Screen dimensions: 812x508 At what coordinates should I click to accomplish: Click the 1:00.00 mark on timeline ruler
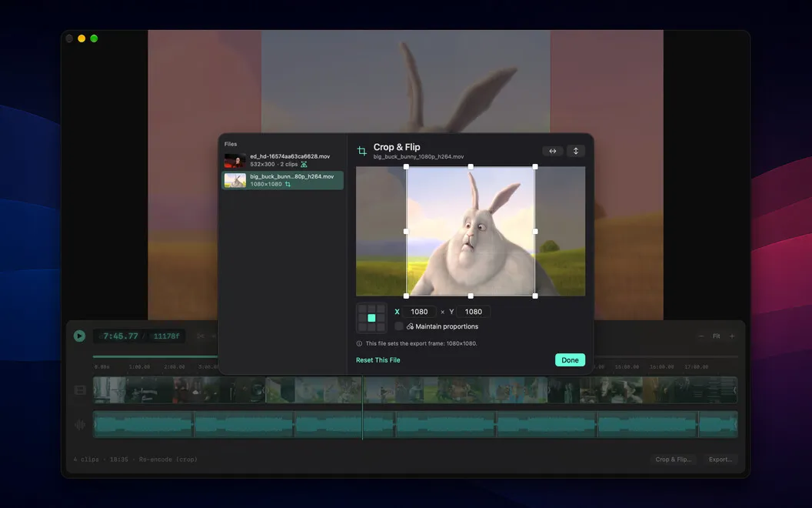click(x=139, y=366)
